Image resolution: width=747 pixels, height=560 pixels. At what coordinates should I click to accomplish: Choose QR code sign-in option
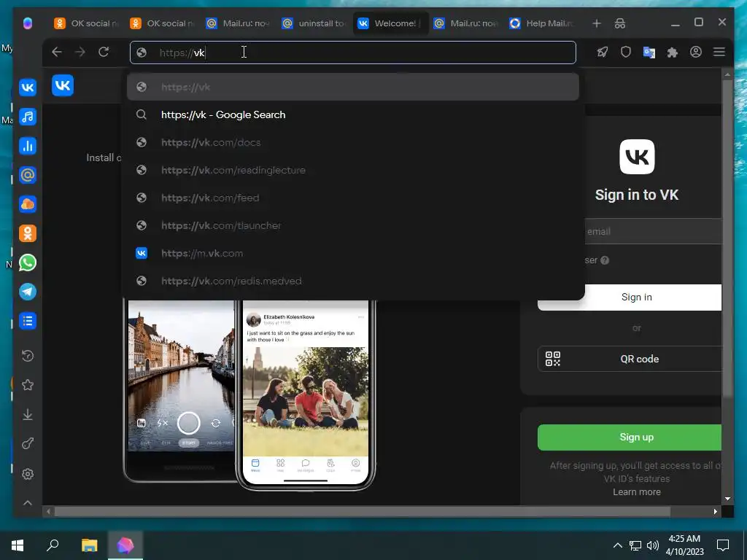(630, 359)
